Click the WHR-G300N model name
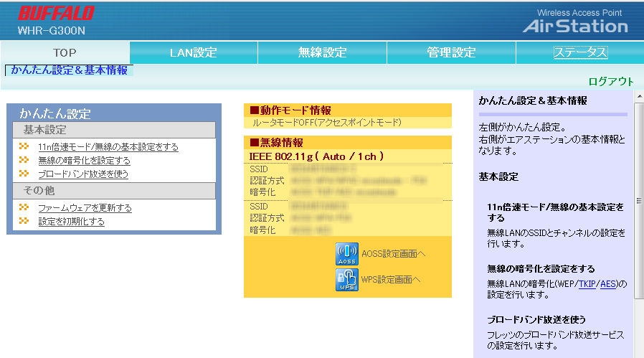The image size is (644, 358). click(52, 30)
